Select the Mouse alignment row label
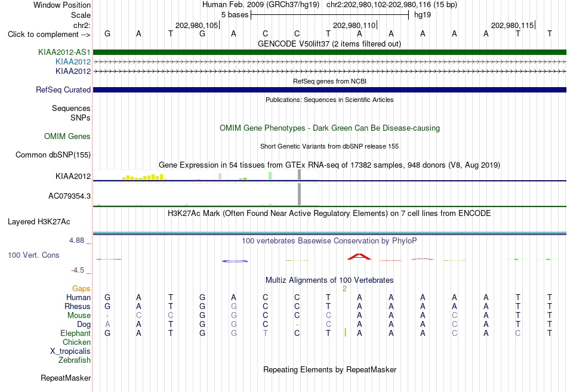The image size is (567, 392). click(x=79, y=316)
